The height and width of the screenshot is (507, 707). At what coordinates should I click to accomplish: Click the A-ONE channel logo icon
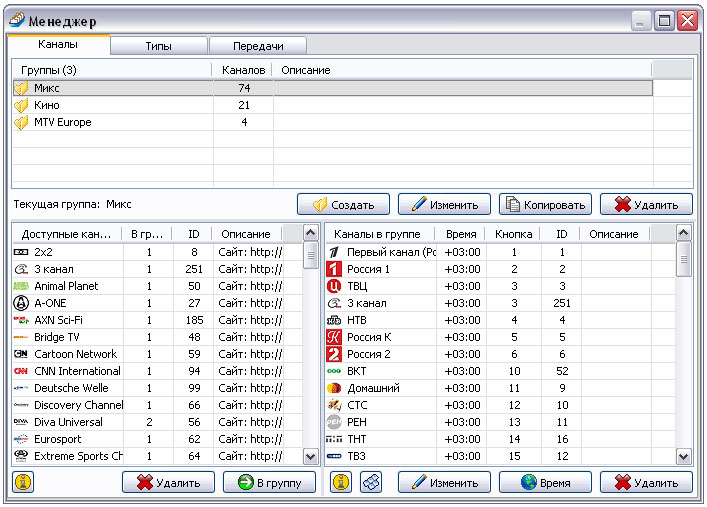click(21, 303)
